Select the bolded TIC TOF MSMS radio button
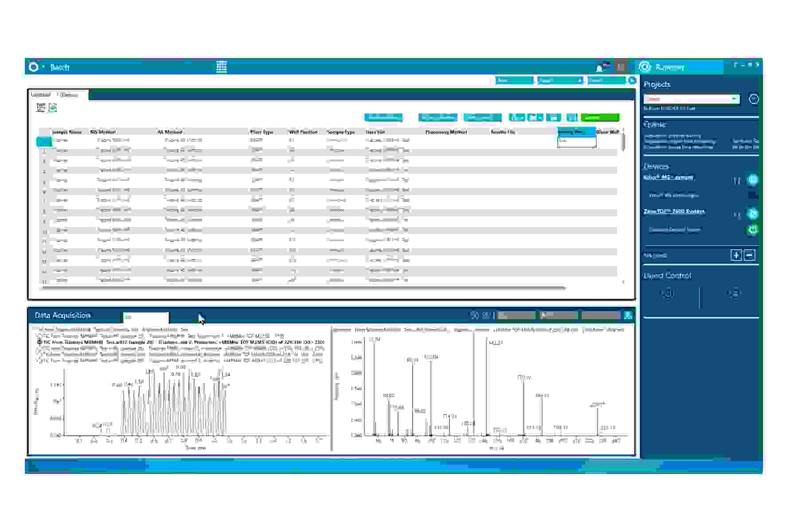 [40, 342]
